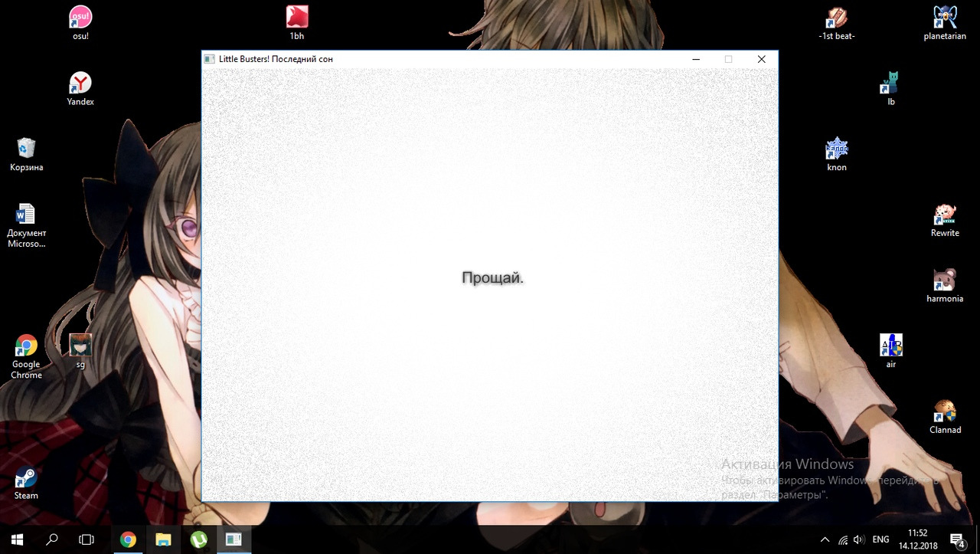Click the Прощай. text in the game window
The height and width of the screenshot is (554, 980).
pyautogui.click(x=492, y=278)
